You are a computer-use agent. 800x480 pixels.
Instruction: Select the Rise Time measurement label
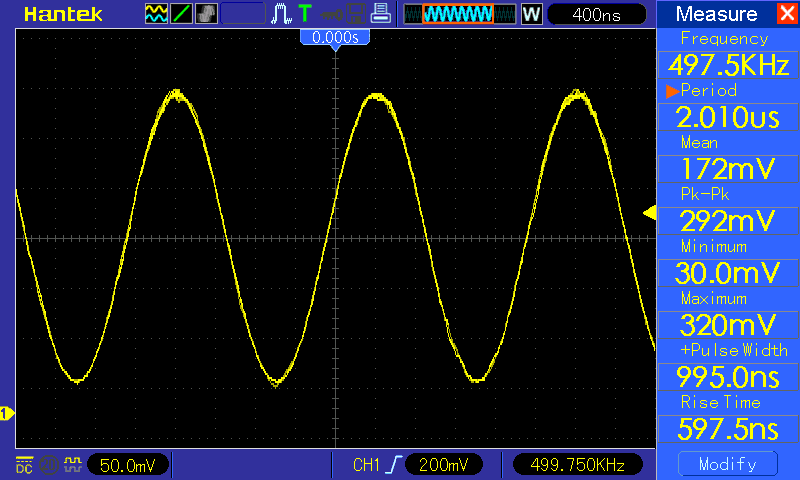720,402
